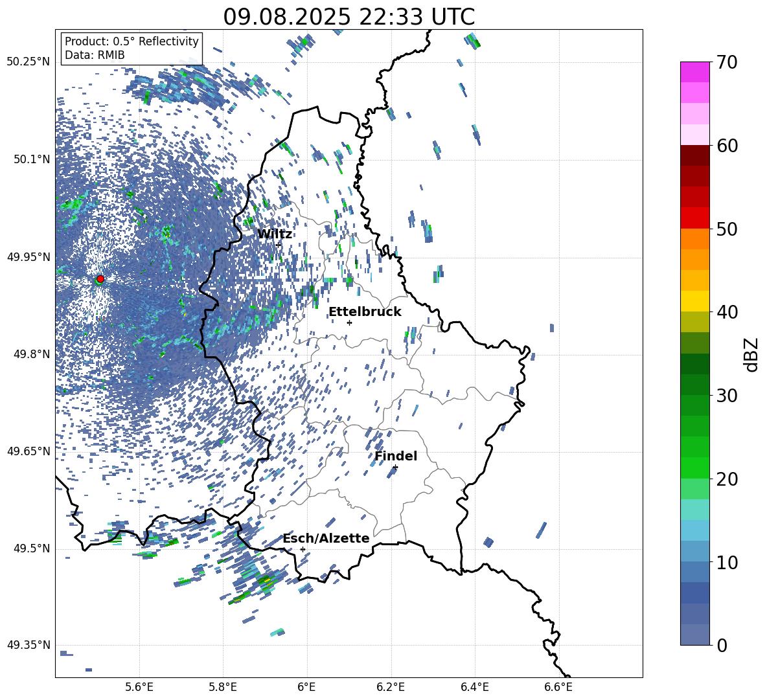The width and height of the screenshot is (767, 700).
Task: Click the colorbar tick value 20
Action: pyautogui.click(x=727, y=479)
